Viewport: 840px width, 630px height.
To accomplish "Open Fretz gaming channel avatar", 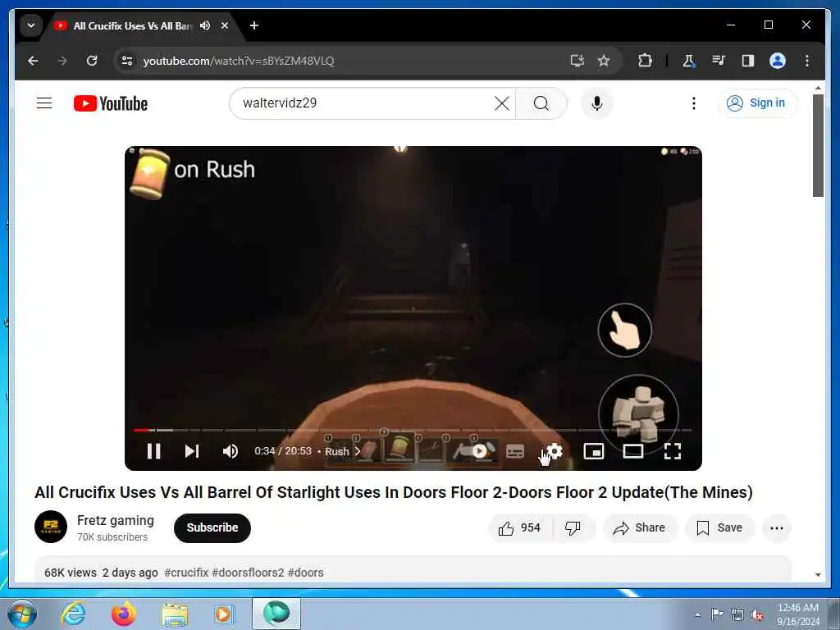I will click(x=51, y=527).
